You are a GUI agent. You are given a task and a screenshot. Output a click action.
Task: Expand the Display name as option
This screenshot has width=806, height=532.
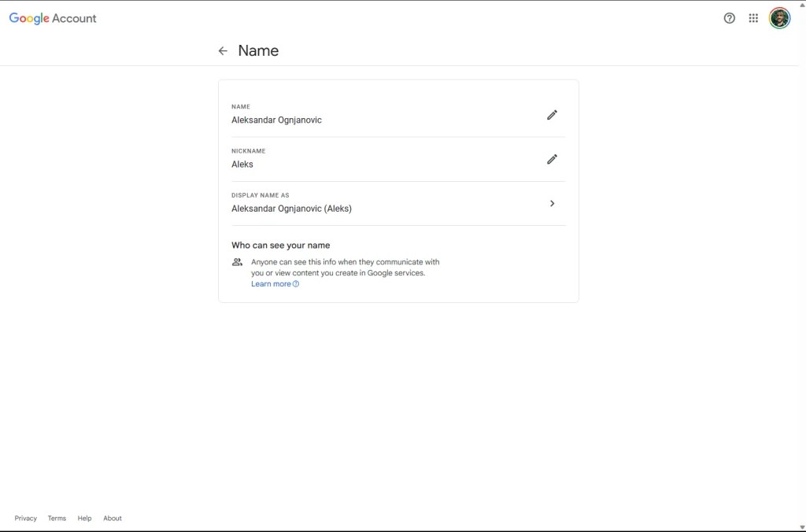point(397,203)
